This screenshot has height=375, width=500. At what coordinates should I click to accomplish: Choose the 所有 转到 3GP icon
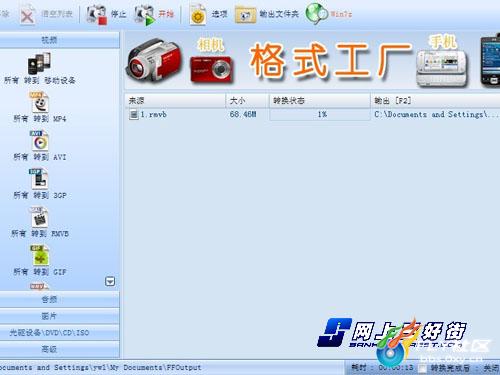[39, 178]
